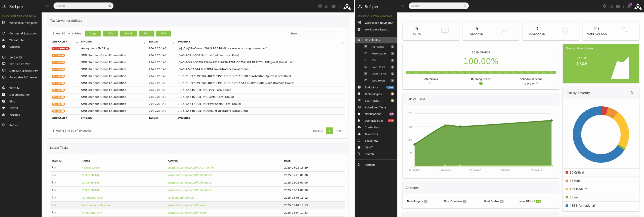Select workspace 129.146.29.200 in sidebar

coord(20,64)
